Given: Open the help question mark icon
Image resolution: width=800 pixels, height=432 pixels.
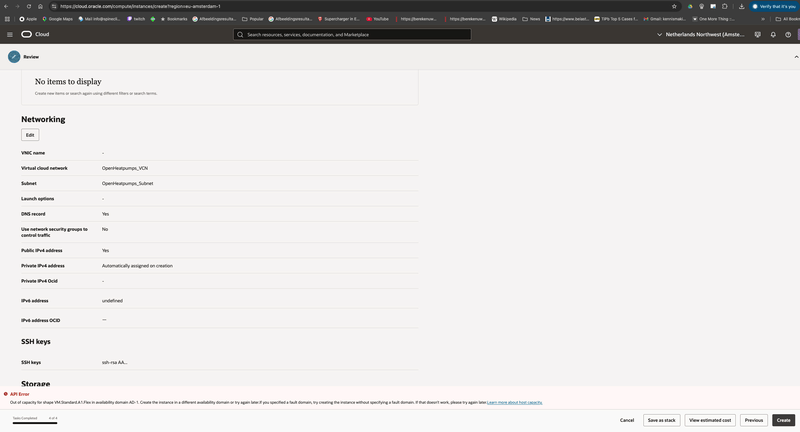Looking at the screenshot, I should 788,34.
